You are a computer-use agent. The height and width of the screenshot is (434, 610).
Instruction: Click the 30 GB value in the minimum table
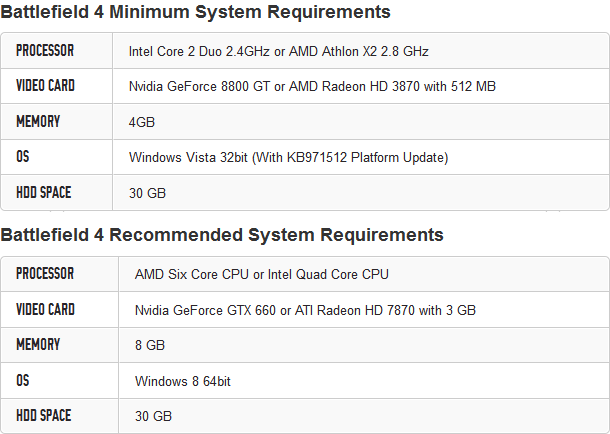pos(147,193)
